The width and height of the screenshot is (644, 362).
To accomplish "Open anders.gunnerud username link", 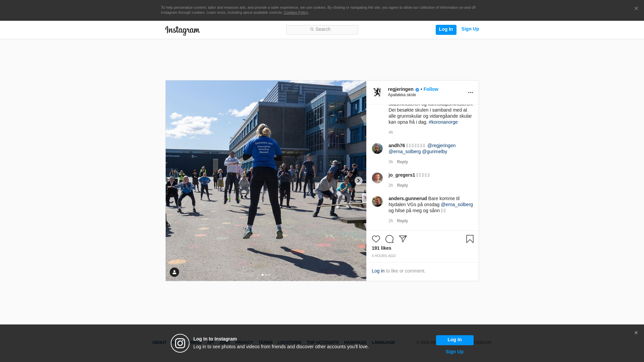I will (408, 198).
